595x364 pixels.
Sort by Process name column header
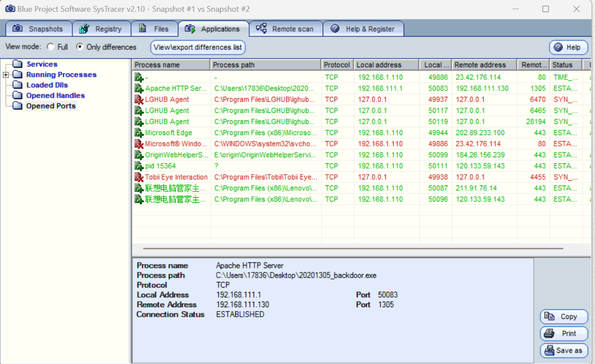[171, 65]
